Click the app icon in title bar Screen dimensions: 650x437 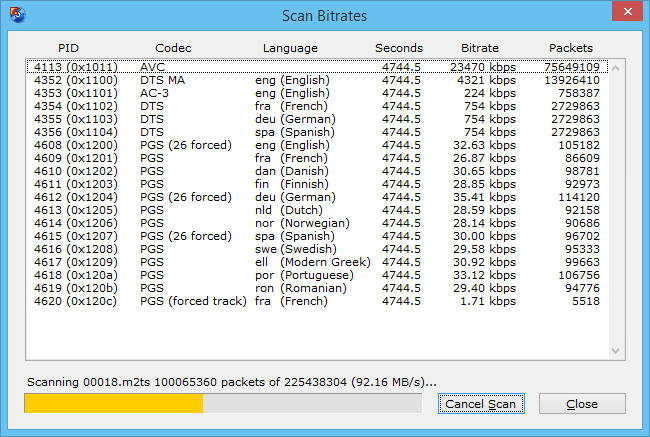pos(17,15)
